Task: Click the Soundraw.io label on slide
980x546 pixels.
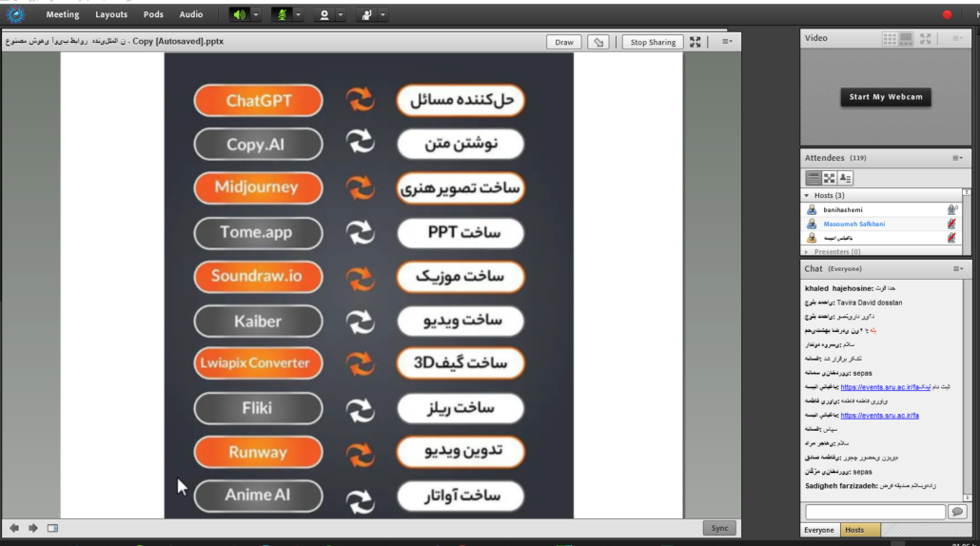Action: tap(256, 276)
